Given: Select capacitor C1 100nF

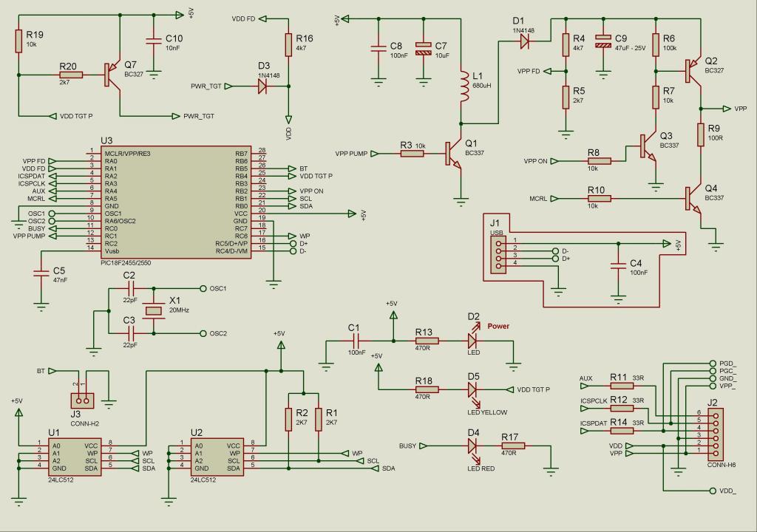Looking at the screenshot, I should click(x=356, y=341).
